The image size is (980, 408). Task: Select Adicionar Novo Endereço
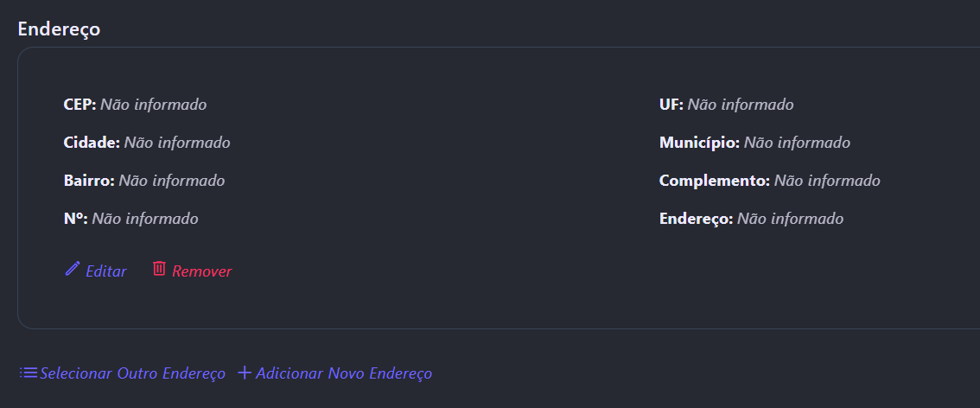(x=344, y=373)
